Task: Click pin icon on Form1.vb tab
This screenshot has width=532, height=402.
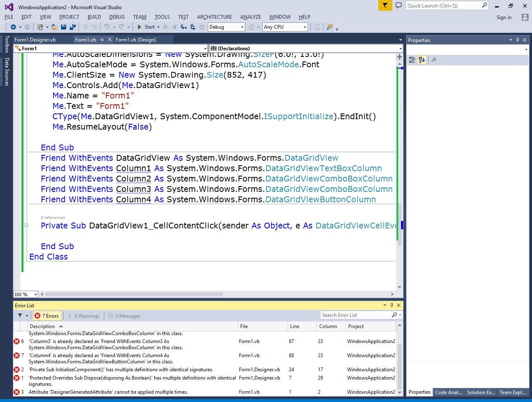Action: (102, 39)
